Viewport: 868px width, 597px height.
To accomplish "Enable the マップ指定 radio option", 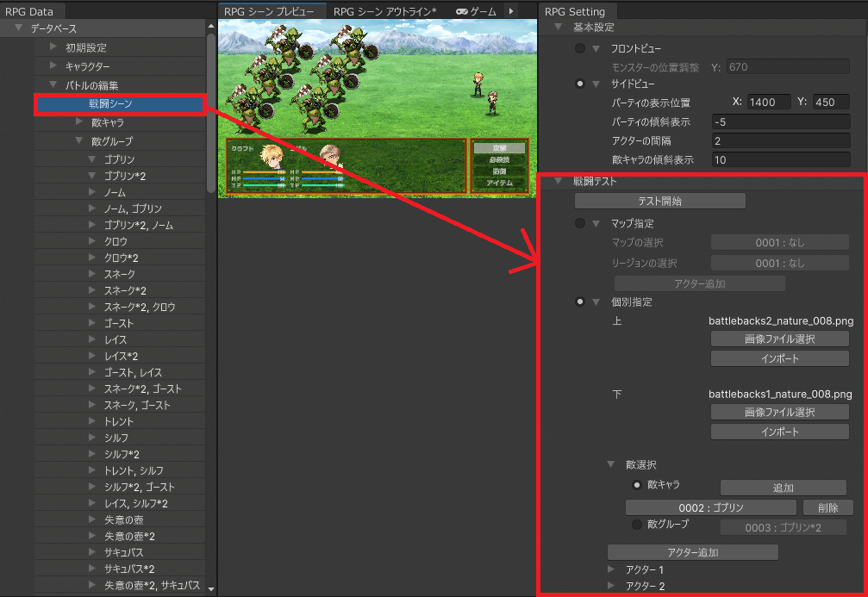I will coord(580,224).
